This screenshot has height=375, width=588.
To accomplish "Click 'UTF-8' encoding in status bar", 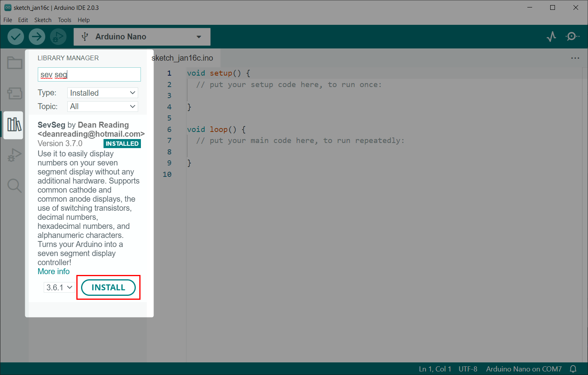I will (468, 369).
